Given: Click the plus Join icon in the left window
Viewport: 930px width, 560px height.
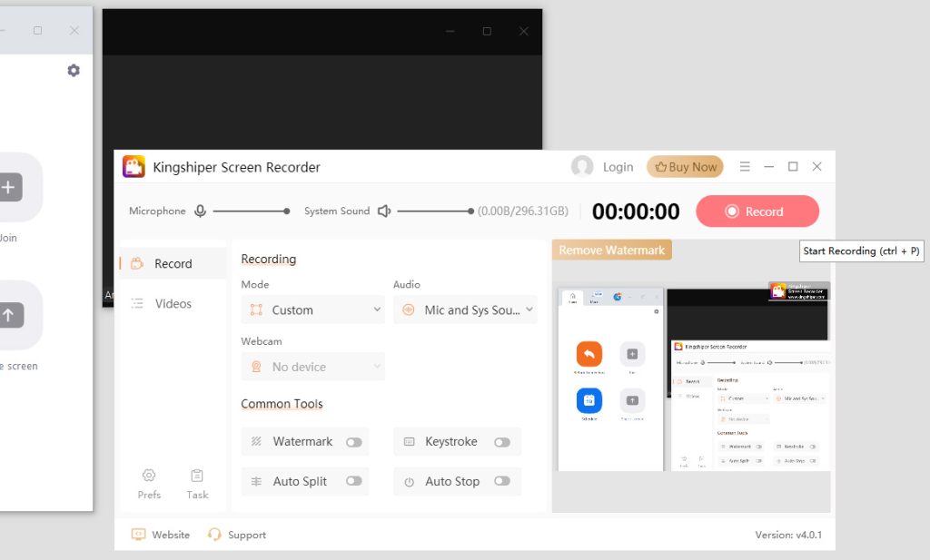Looking at the screenshot, I should coord(9,187).
